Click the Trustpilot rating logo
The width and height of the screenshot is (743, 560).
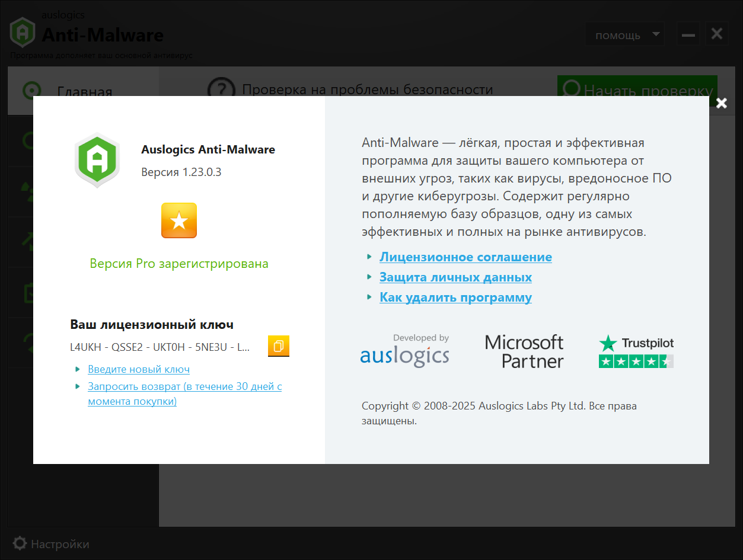[636, 351]
